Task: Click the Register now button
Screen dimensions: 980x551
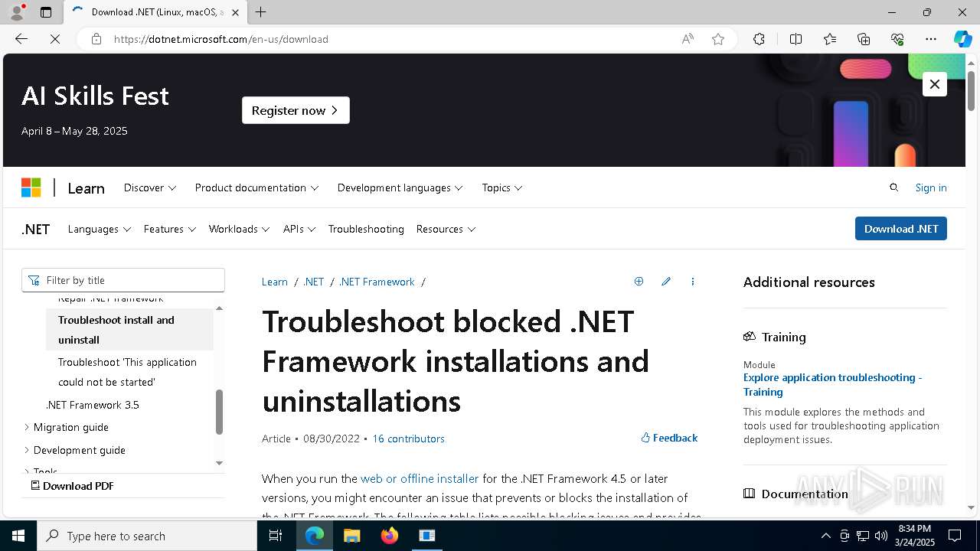Action: click(296, 110)
